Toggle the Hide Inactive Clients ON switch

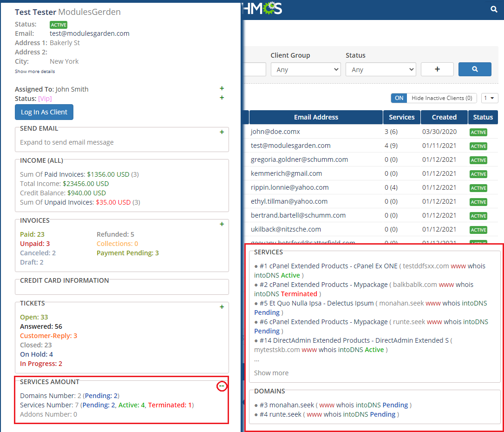[399, 98]
